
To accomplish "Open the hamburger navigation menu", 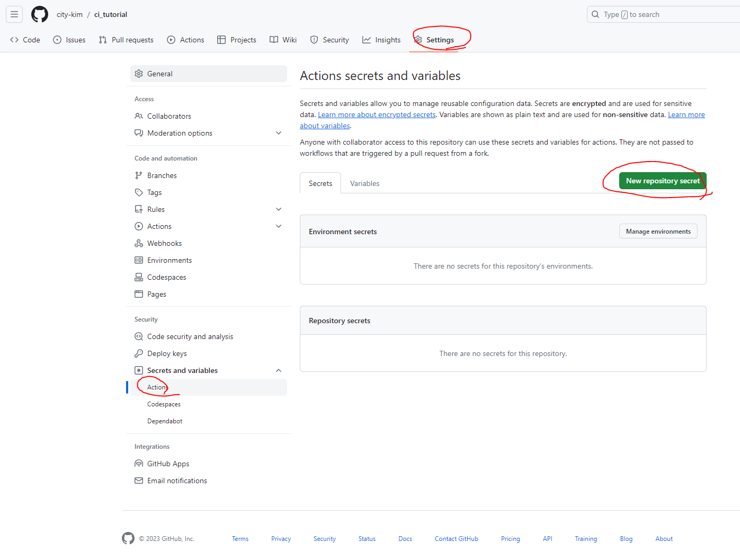I will (x=14, y=14).
